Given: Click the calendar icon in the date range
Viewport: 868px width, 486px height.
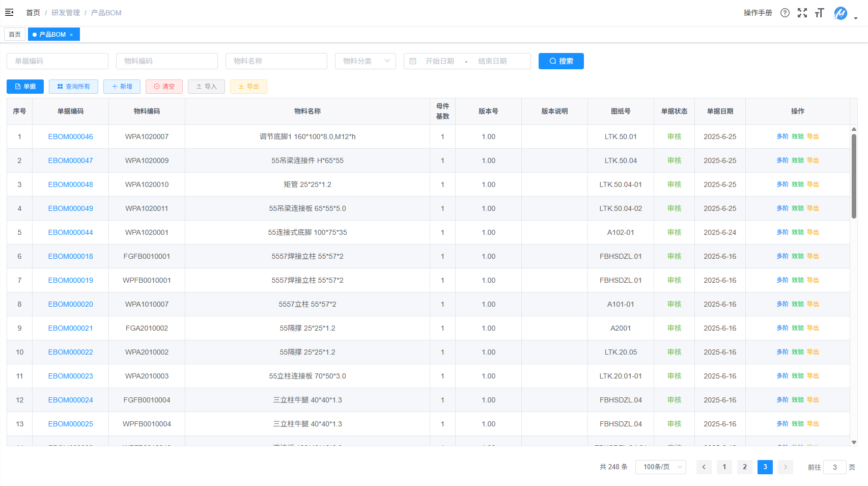Looking at the screenshot, I should tap(413, 61).
